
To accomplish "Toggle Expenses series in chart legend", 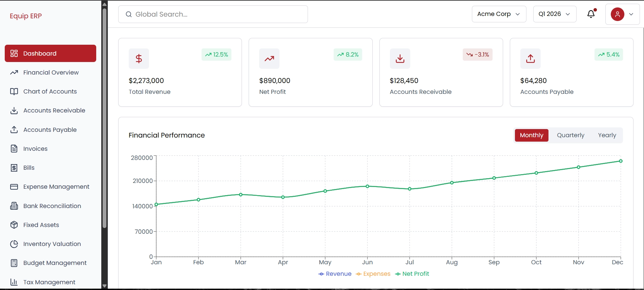I will (373, 274).
